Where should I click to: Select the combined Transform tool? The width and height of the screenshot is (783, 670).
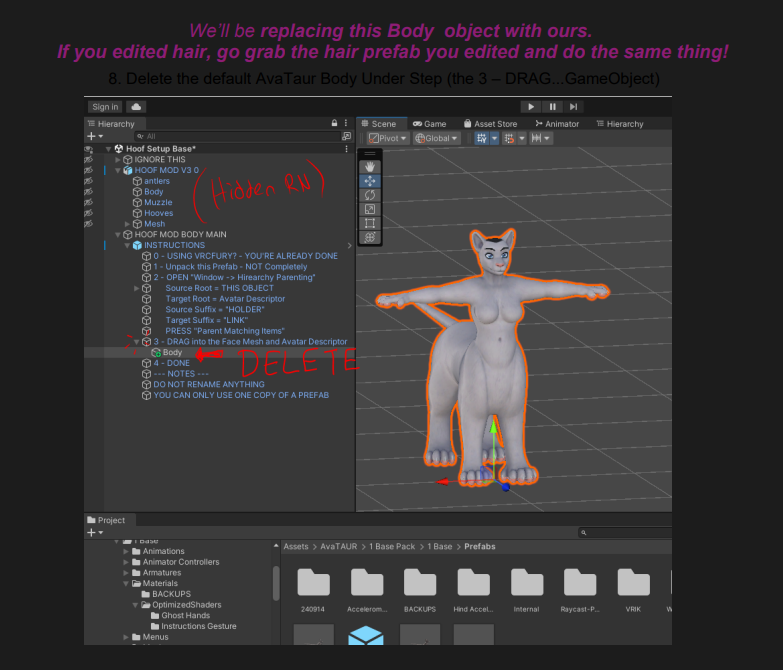pos(369,237)
